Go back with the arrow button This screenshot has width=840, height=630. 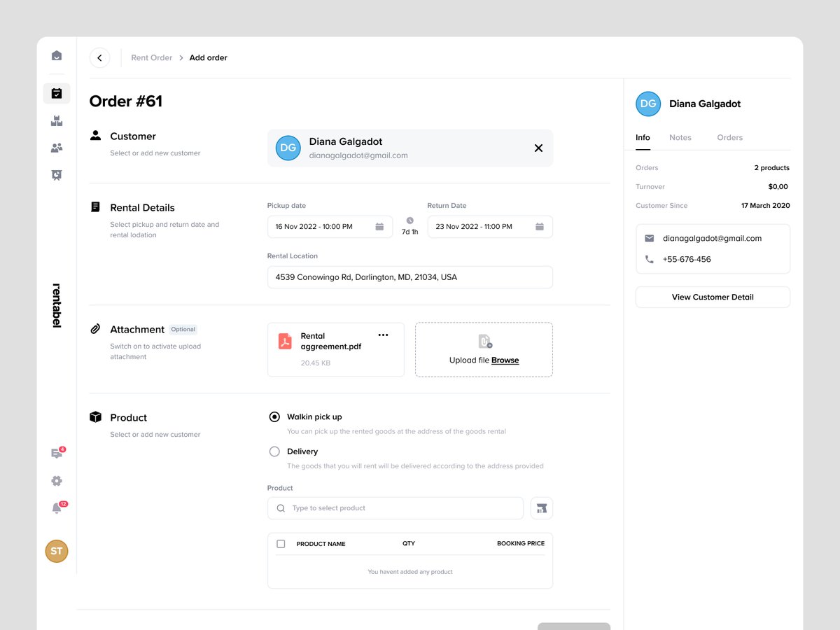tap(99, 57)
